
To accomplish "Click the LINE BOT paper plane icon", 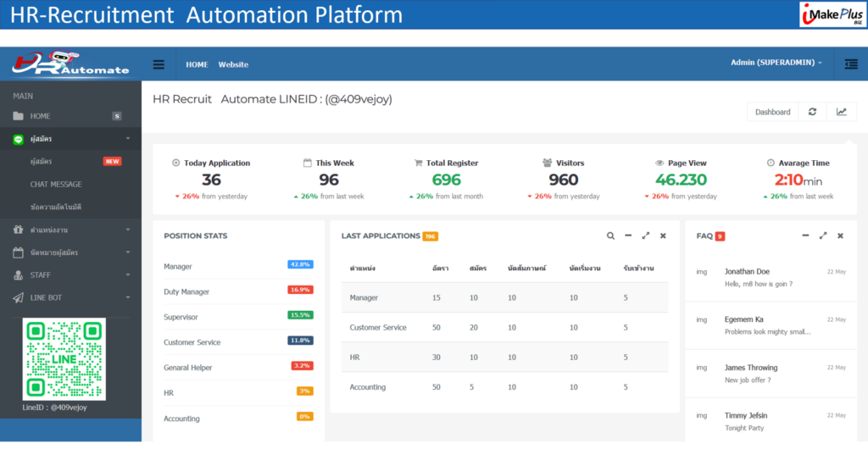I will [19, 297].
